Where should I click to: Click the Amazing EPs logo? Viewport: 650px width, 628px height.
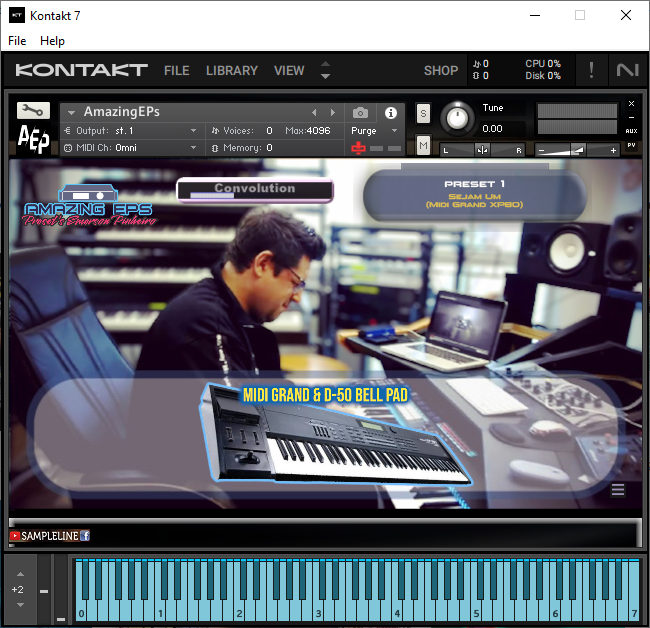(89, 206)
